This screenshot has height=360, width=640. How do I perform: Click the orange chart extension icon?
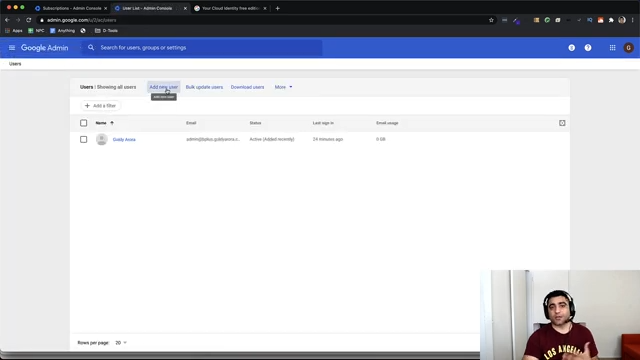tap(600, 20)
